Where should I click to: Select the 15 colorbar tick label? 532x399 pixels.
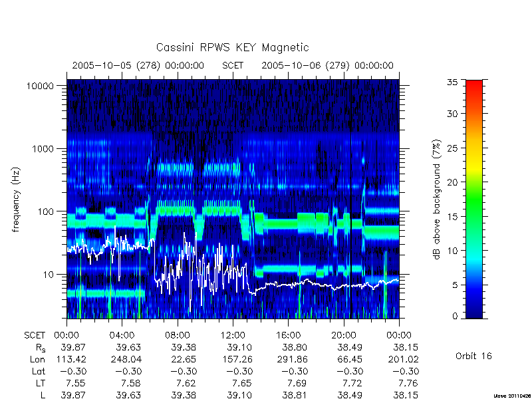452,216
